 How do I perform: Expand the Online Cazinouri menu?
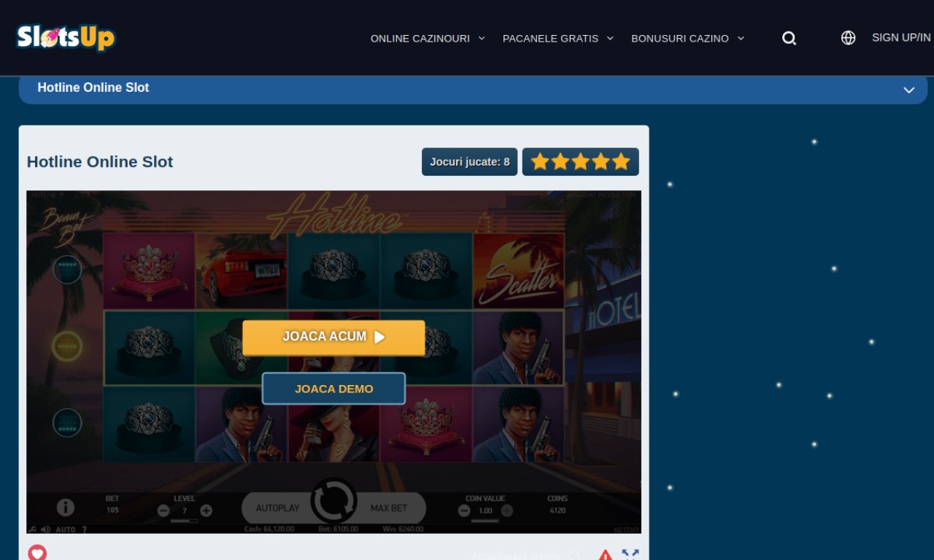pyautogui.click(x=428, y=38)
